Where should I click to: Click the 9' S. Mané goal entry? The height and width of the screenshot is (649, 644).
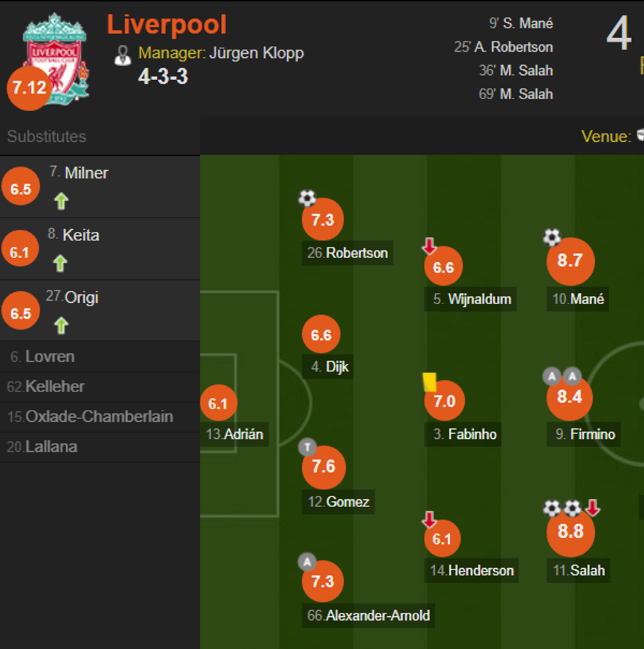[521, 24]
